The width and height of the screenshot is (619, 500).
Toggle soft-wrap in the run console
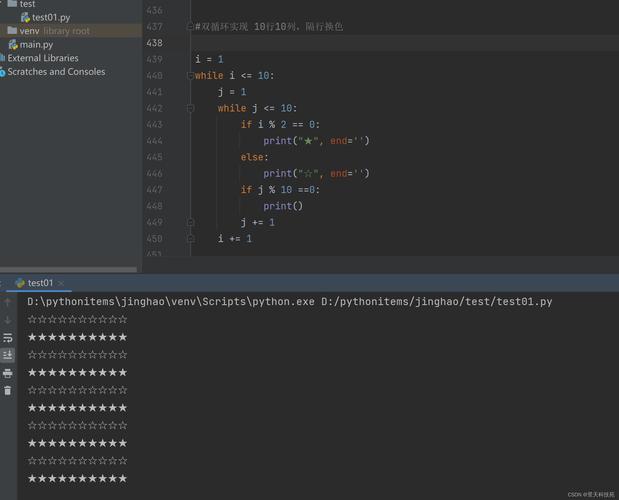tap(8, 338)
